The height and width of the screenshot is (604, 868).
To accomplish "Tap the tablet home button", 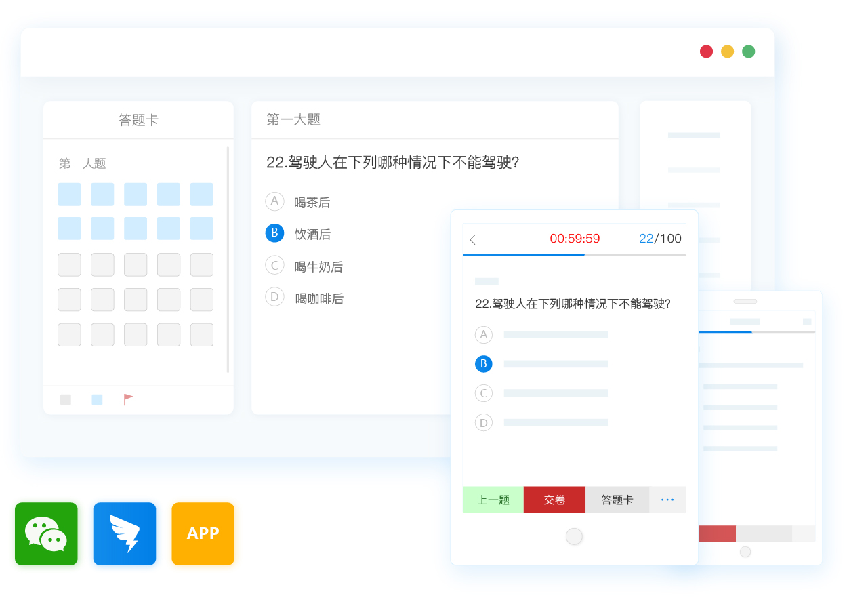I will 574,536.
